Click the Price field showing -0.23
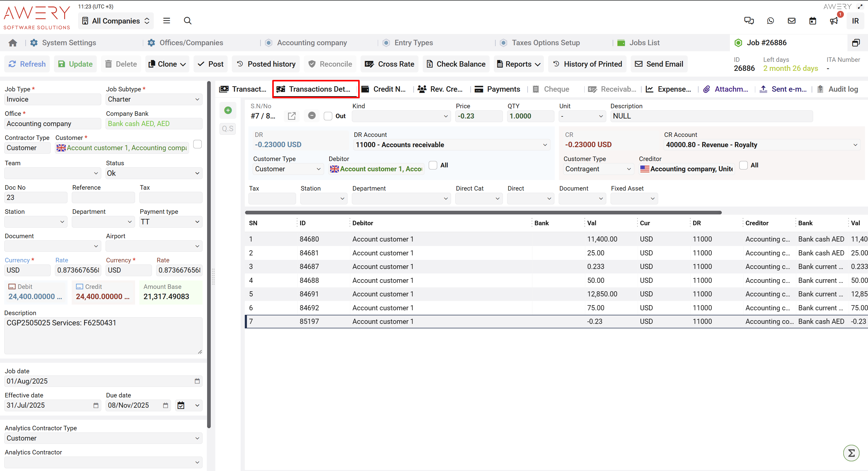The width and height of the screenshot is (868, 471). click(x=478, y=116)
